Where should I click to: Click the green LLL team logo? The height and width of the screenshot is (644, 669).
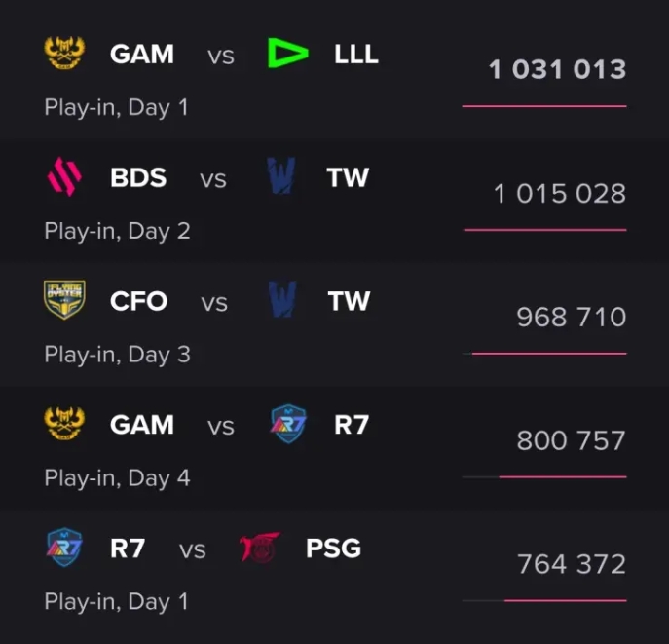click(288, 54)
